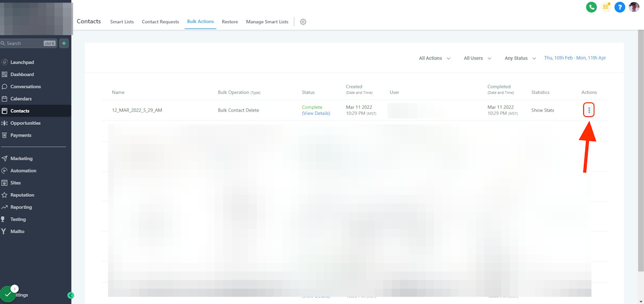This screenshot has width=644, height=304.
Task: Open the three-dot actions menu for 12_MAR_2022_5_29_AM
Action: [589, 110]
